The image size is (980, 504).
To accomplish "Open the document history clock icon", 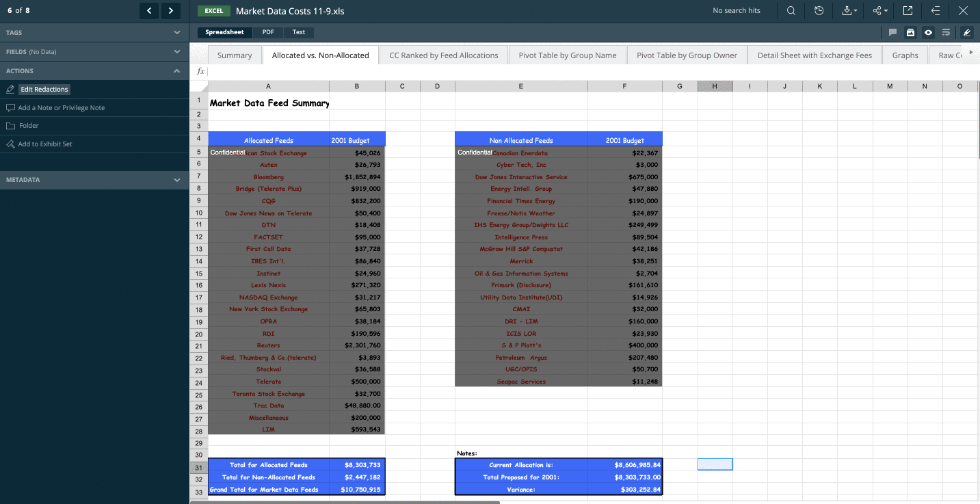I will tap(819, 10).
